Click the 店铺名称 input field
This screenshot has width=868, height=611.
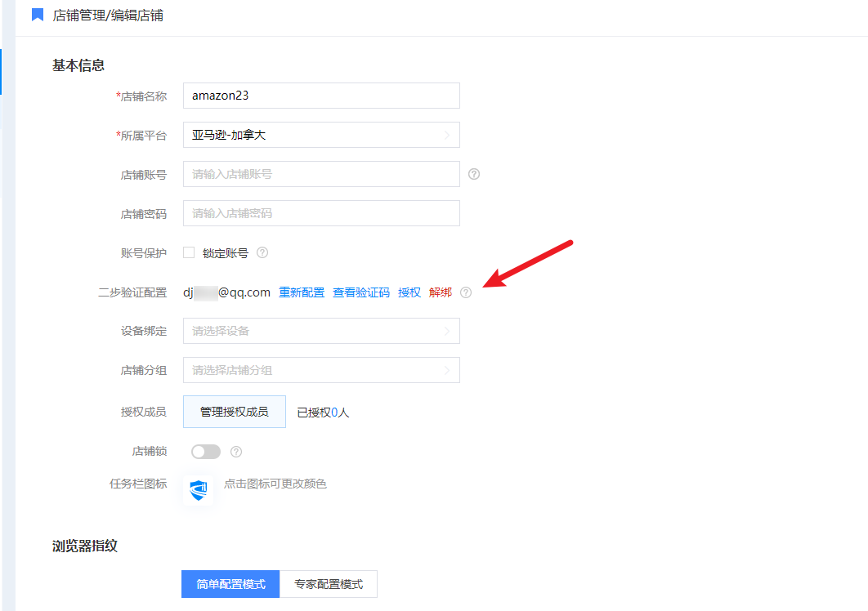(321, 96)
